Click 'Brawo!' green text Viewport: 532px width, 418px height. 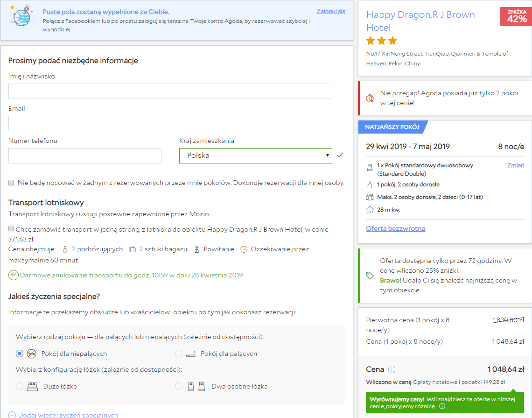[390, 281]
